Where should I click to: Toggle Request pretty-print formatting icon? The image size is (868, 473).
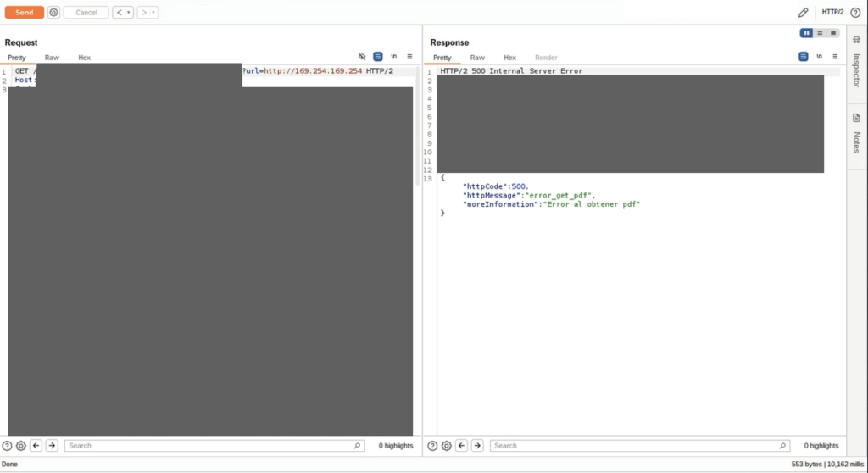pos(378,57)
